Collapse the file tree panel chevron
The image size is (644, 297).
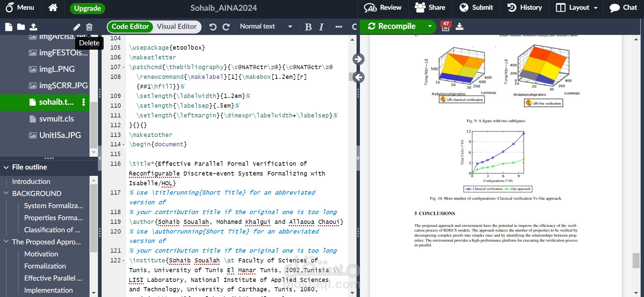point(100,158)
